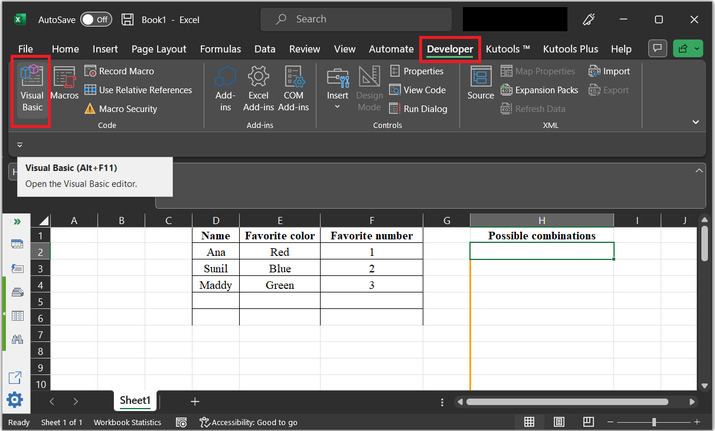Toggle AutoSave switch
The image size is (715, 431).
point(96,19)
